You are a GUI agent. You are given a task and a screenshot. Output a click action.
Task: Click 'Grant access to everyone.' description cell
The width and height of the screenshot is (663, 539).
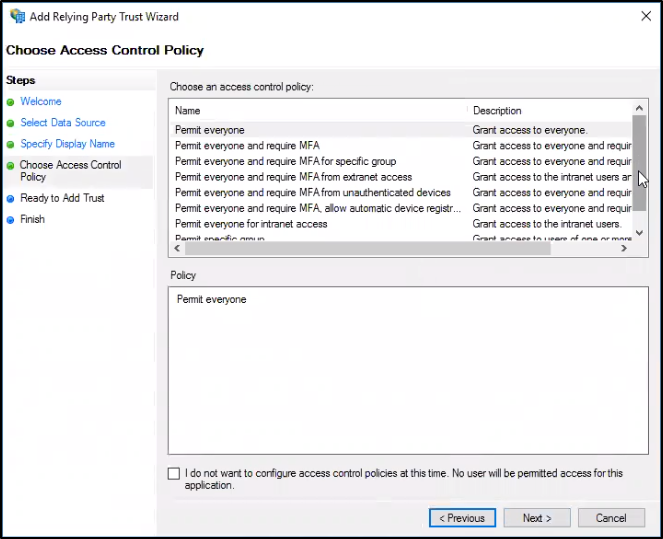530,130
